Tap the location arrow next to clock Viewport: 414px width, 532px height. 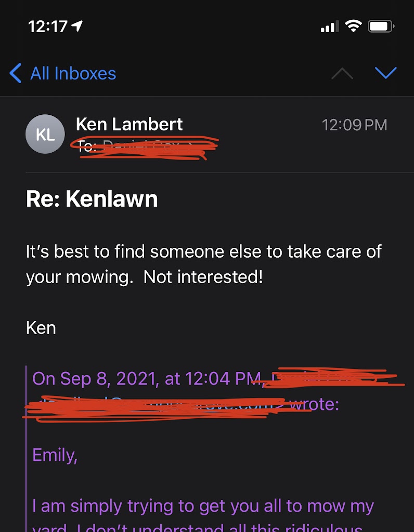coord(79,26)
